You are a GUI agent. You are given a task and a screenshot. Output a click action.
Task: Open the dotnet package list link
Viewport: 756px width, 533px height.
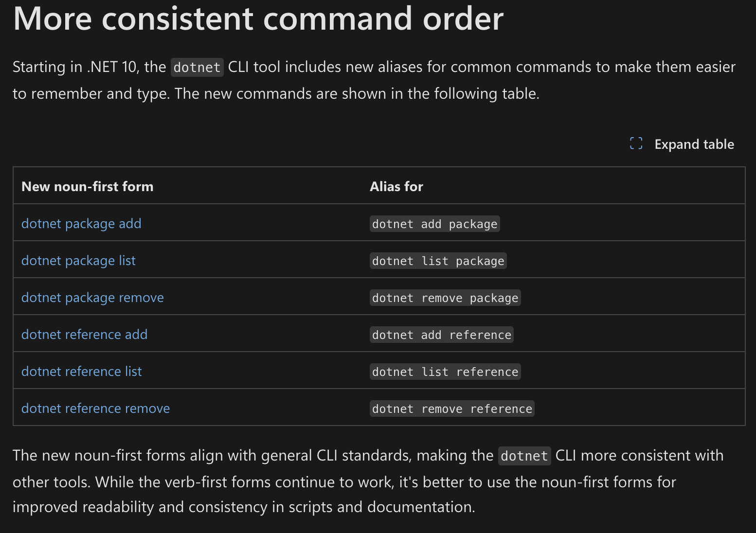[78, 261]
